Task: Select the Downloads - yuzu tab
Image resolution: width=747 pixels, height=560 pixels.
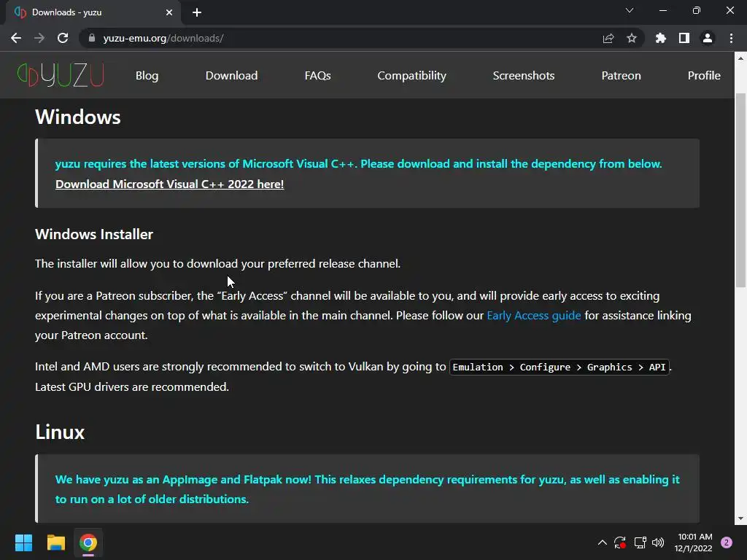Action: 93,12
